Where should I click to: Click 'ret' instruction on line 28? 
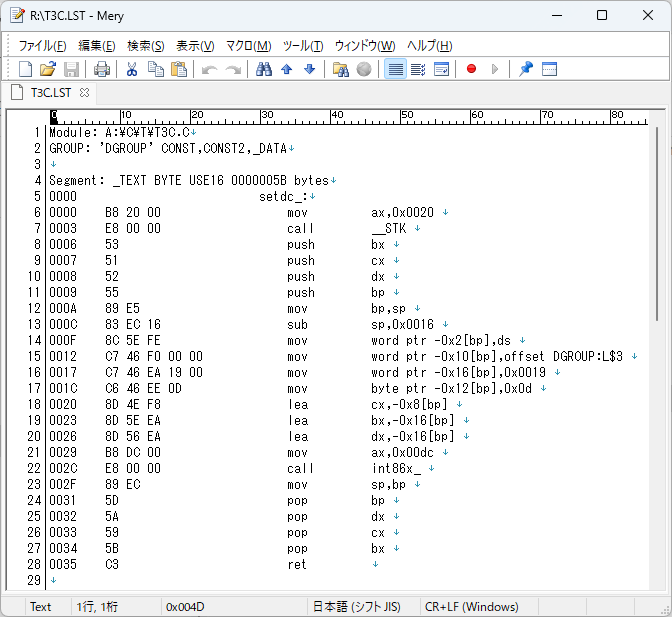point(297,564)
